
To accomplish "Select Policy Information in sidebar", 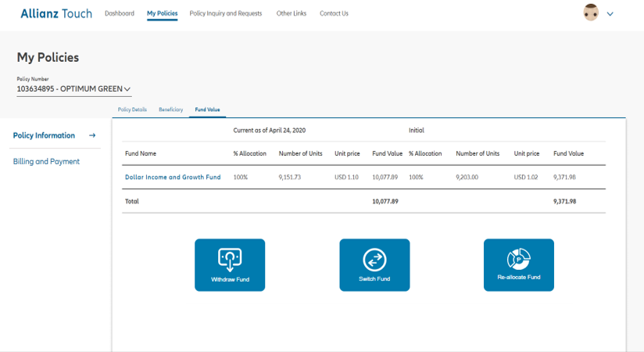I will (44, 135).
